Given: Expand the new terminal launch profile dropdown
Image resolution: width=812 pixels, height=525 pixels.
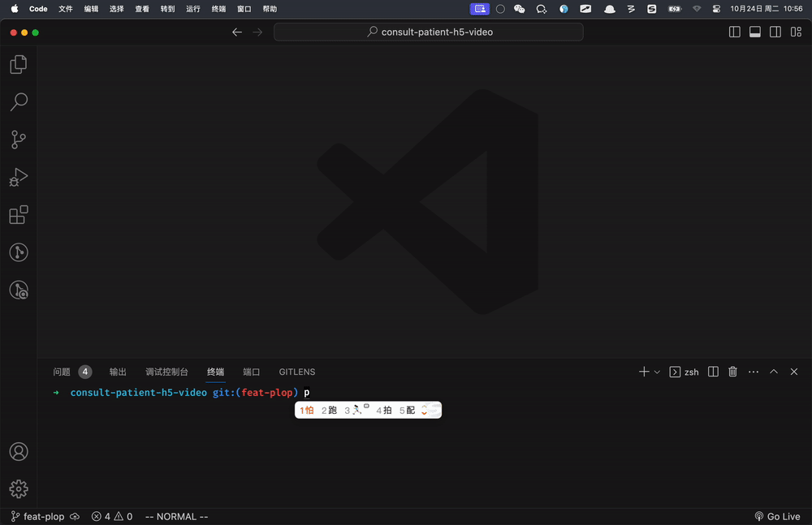Looking at the screenshot, I should pyautogui.click(x=657, y=372).
